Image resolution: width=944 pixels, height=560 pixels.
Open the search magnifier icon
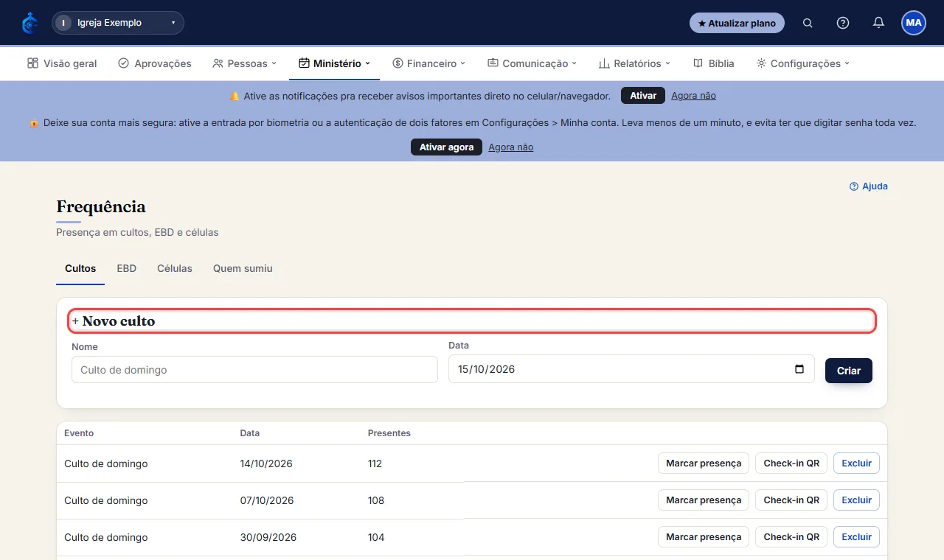tap(808, 23)
